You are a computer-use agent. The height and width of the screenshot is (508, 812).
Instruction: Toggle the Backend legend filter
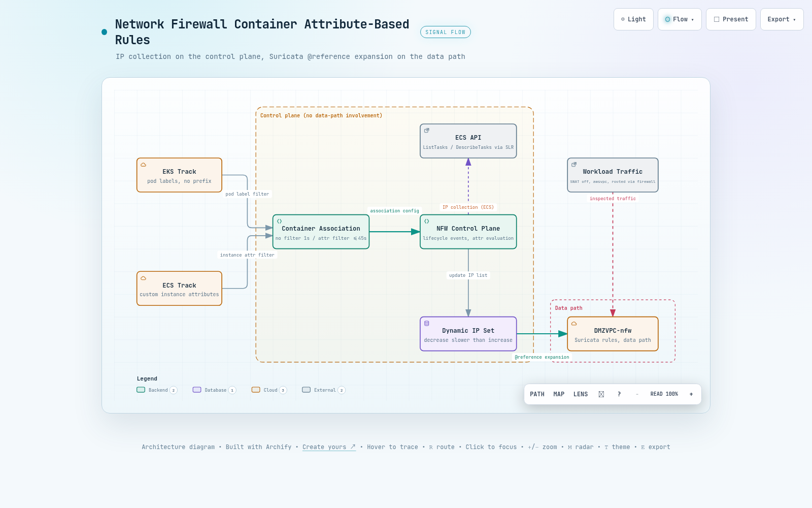coord(157,390)
